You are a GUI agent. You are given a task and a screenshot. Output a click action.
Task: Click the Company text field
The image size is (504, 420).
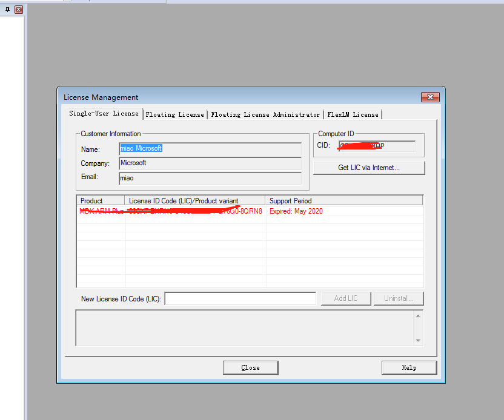click(210, 163)
